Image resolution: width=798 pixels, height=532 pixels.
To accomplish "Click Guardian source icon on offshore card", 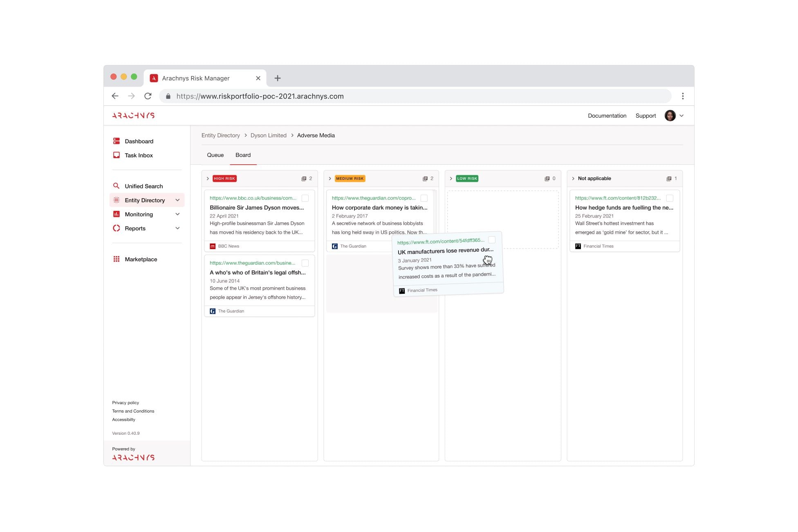I will (213, 311).
